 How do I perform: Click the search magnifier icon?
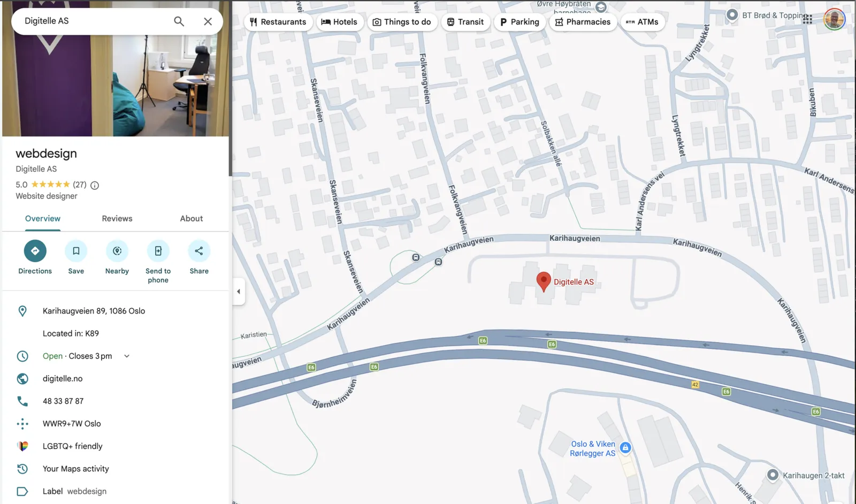pos(179,21)
